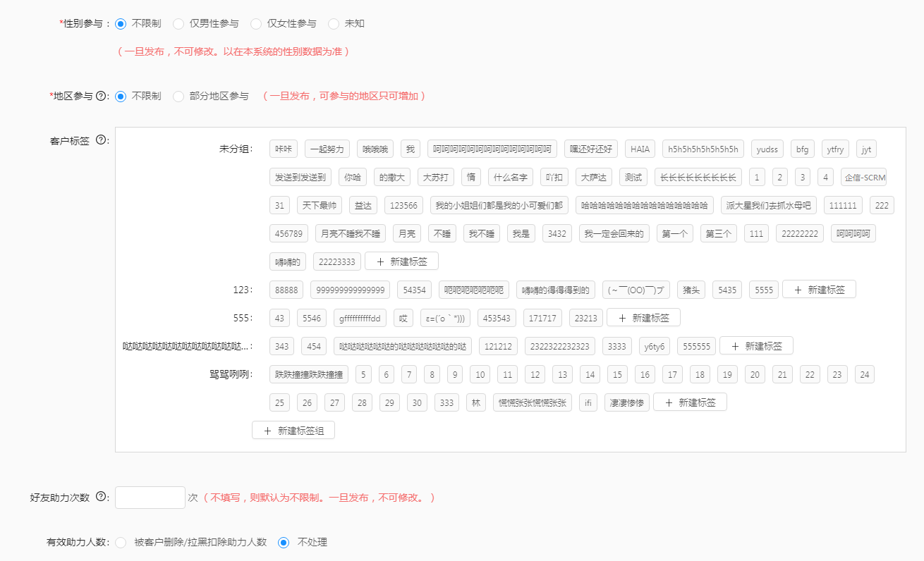Image resolution: width=924 pixels, height=561 pixels.
Task: Select the 一起努力 tag
Action: pos(327,149)
